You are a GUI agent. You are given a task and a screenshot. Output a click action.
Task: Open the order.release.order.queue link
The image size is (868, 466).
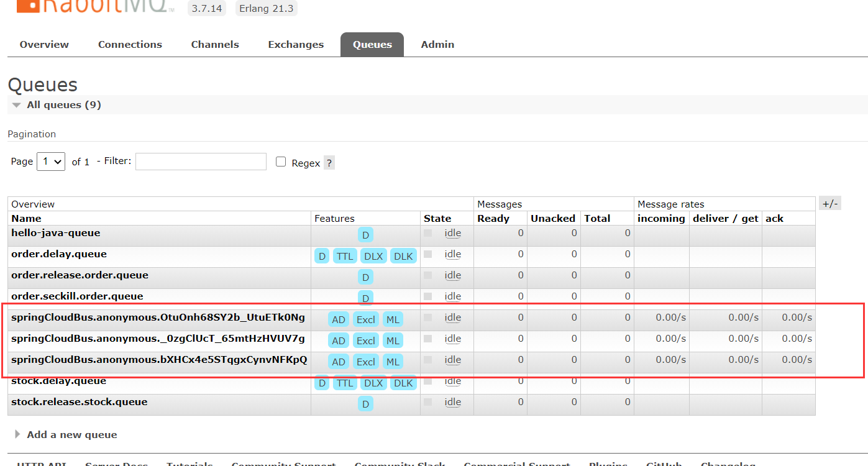click(80, 275)
